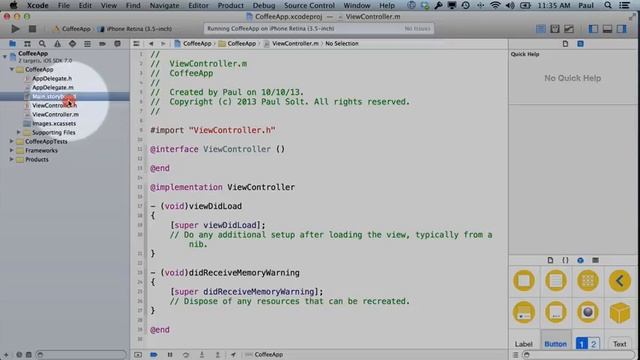640x360 pixels.
Task: Select the Page View Controller object
Action: [x=556, y=313]
